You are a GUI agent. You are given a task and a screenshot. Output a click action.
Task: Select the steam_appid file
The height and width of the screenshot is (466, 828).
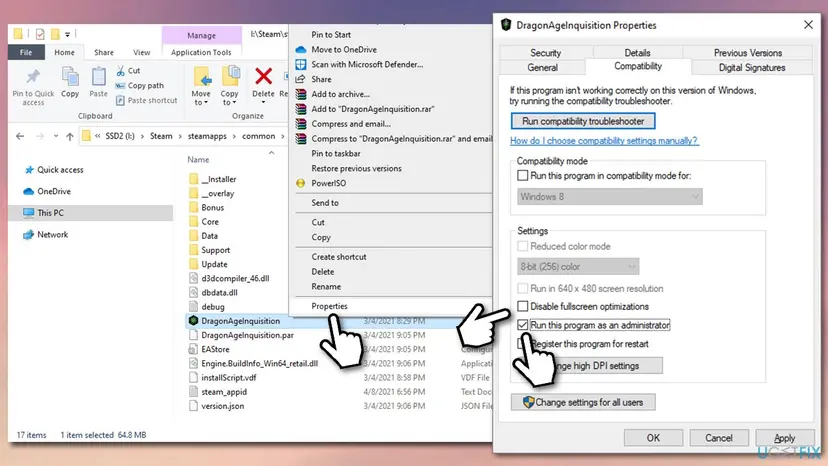click(218, 392)
